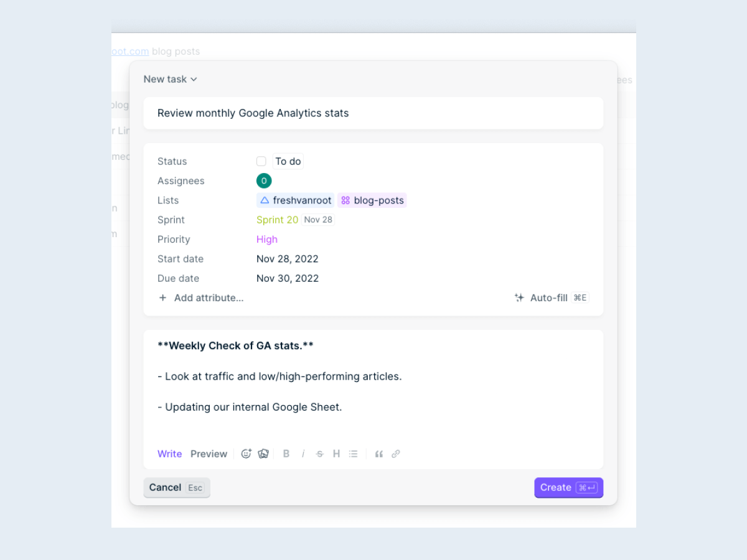This screenshot has height=560, width=747.
Task: Select the Write tab
Action: (169, 454)
